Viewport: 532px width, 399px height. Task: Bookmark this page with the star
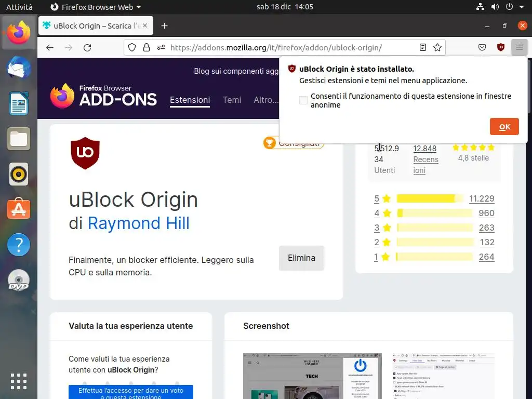tap(437, 47)
